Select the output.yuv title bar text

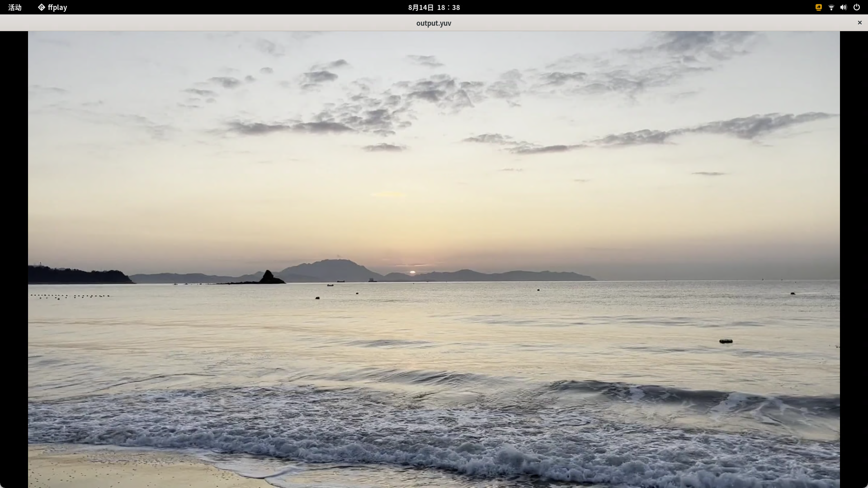click(433, 23)
